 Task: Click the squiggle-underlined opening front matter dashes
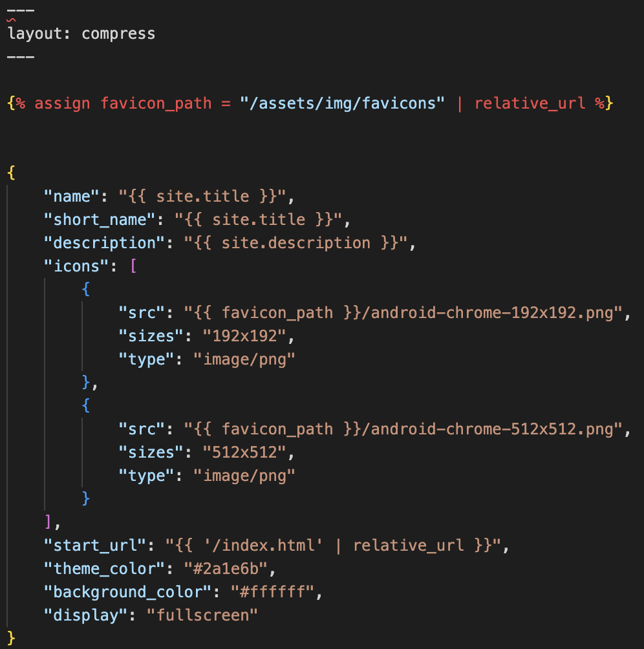[x=21, y=11]
